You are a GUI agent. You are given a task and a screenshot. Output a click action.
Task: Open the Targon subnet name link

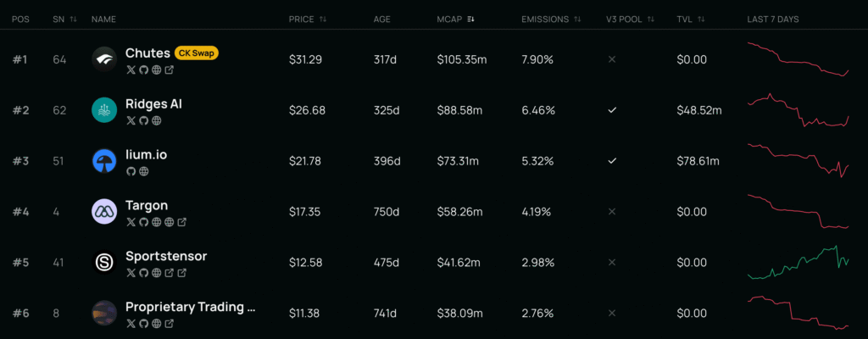[147, 205]
